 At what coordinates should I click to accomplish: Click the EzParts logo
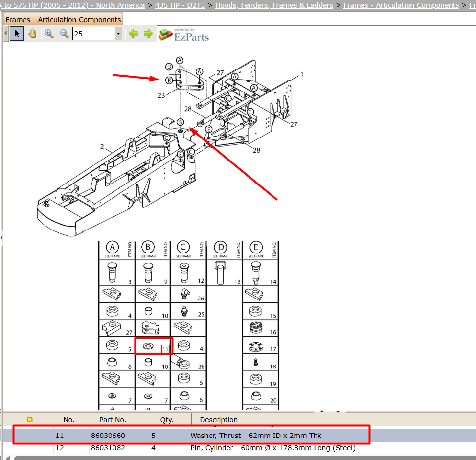(184, 35)
